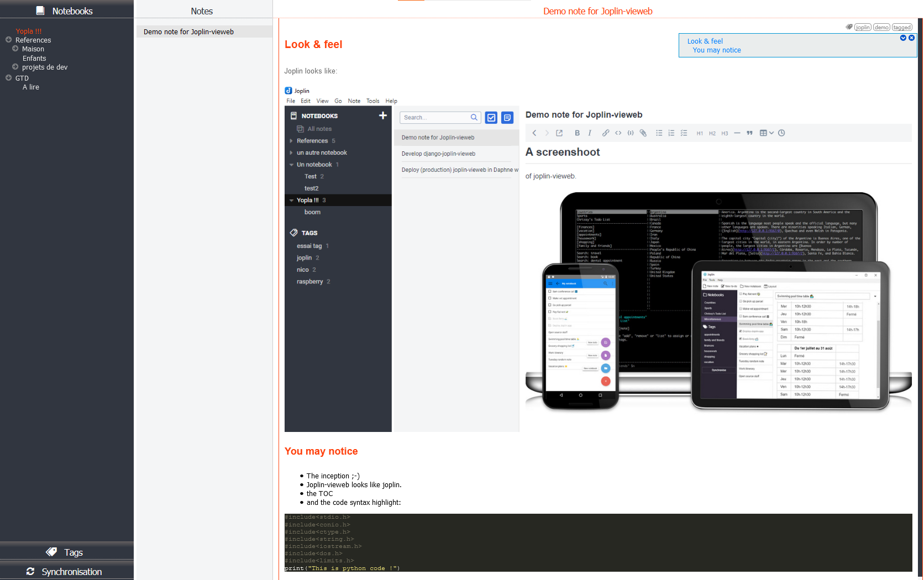The width and height of the screenshot is (924, 580).
Task: Open the GTD notebook
Action: pyautogui.click(x=22, y=78)
